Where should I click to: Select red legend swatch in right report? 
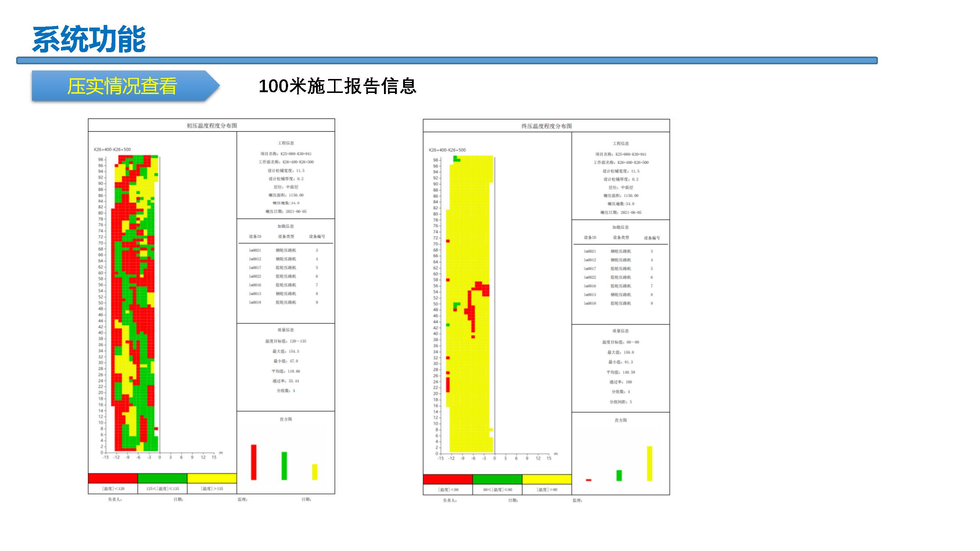pyautogui.click(x=448, y=479)
